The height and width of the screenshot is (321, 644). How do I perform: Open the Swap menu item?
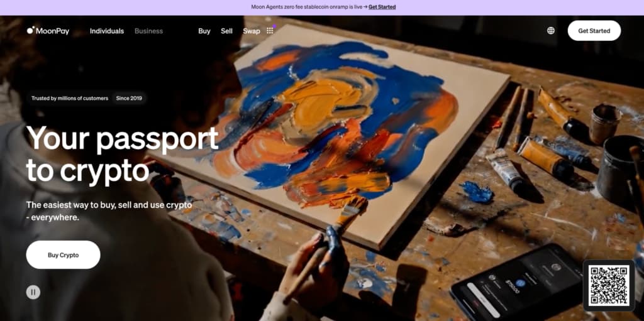click(252, 31)
